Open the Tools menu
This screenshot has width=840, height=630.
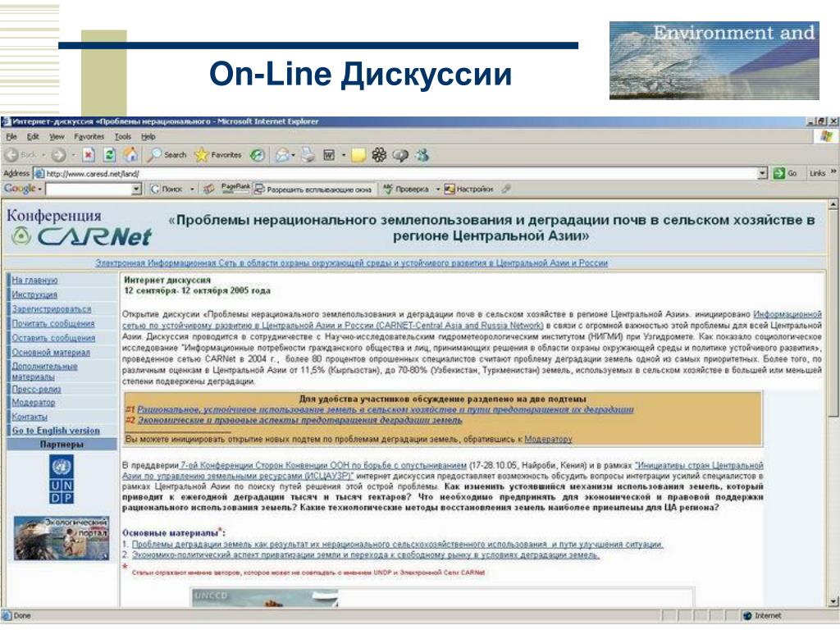(123, 137)
